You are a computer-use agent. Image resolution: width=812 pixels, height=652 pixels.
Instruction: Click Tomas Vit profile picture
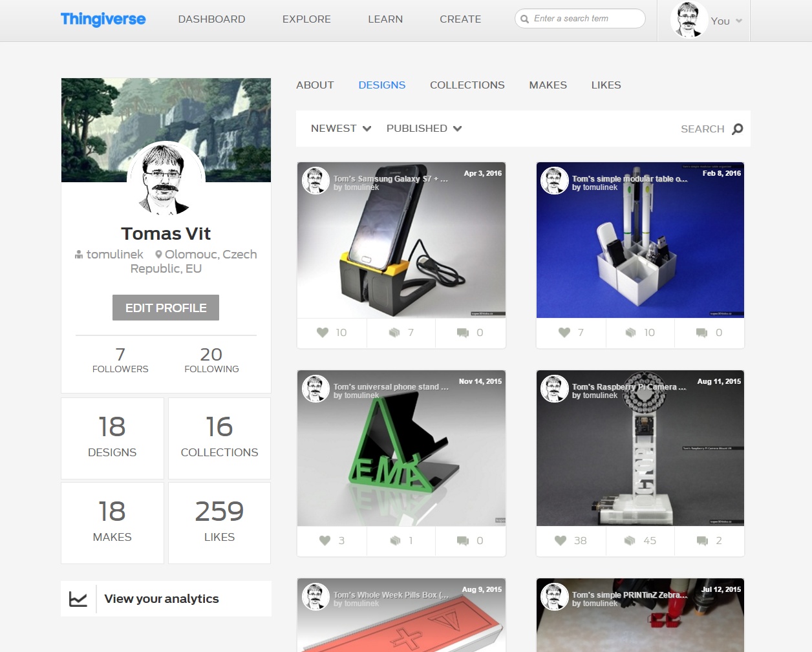[x=166, y=179]
